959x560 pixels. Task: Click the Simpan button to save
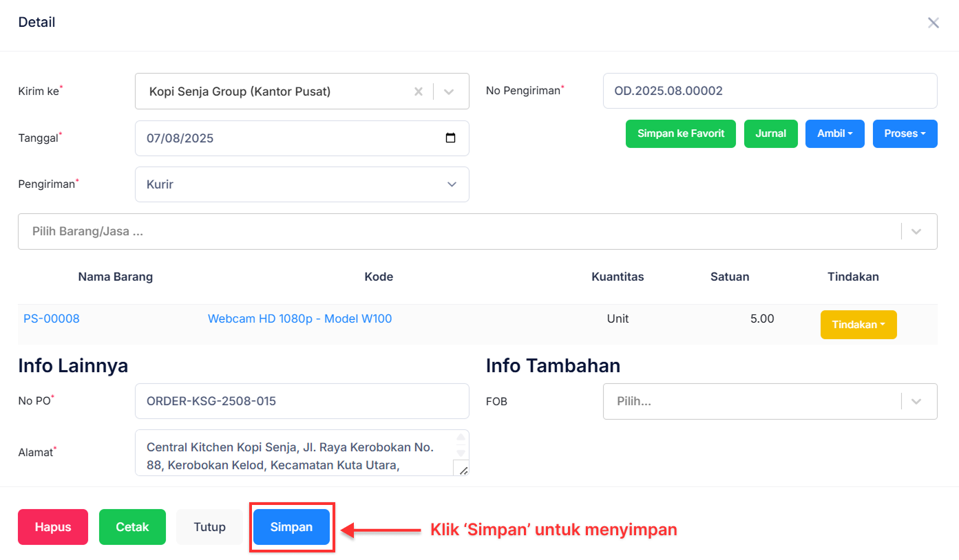[x=291, y=527]
